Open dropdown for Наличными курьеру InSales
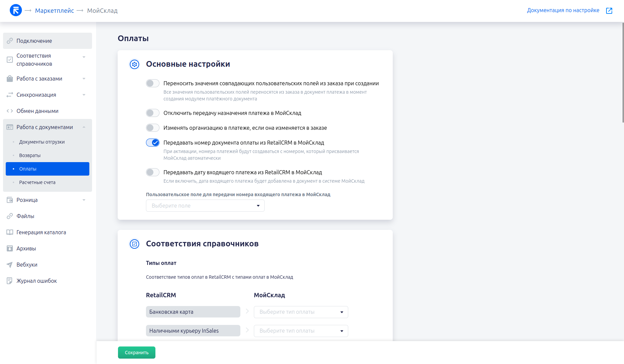Image resolution: width=624 pixels, height=364 pixels. 301,331
